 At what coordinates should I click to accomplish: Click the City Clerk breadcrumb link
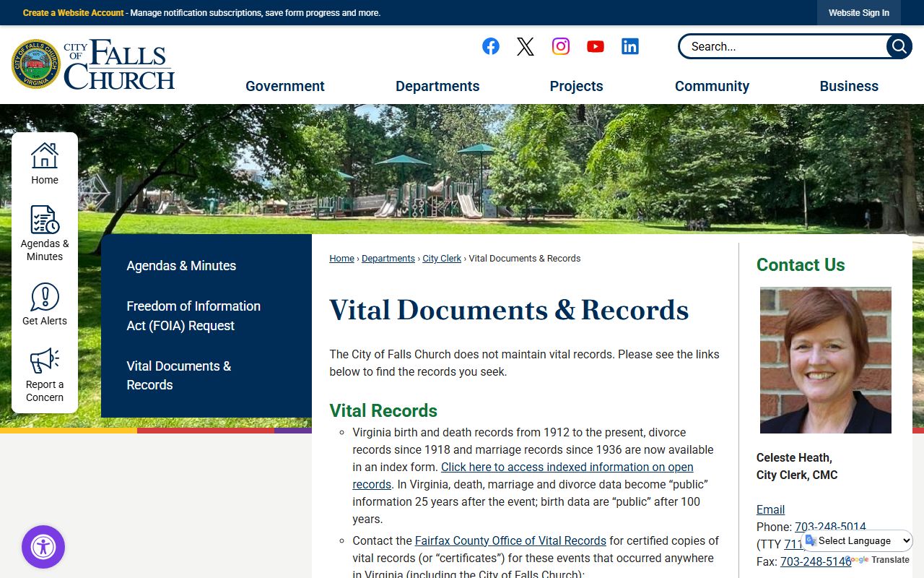pos(442,258)
